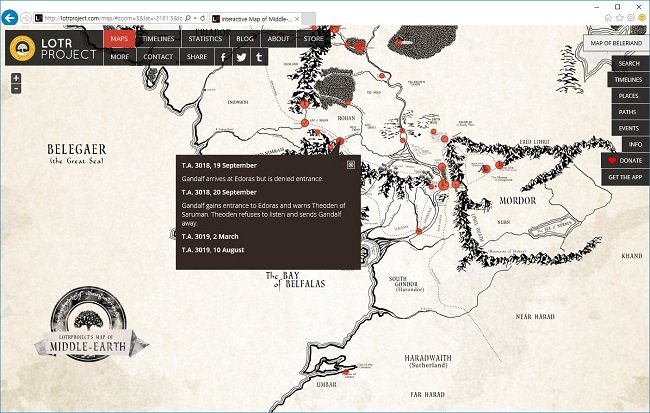Open the Info side panel
Image resolution: width=650 pixels, height=413 pixels.
tap(635, 144)
